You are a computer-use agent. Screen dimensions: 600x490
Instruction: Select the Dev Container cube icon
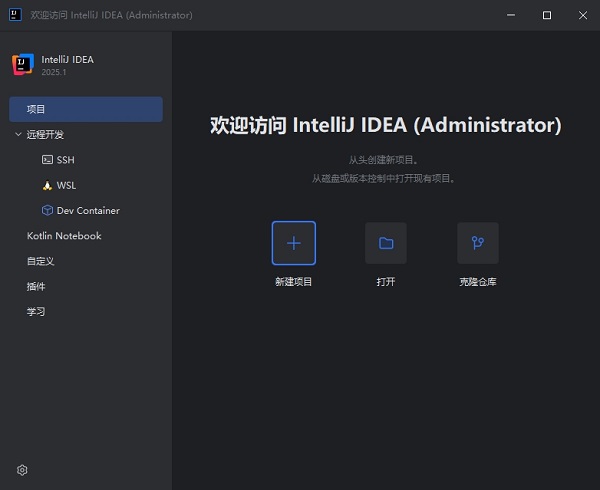47,211
